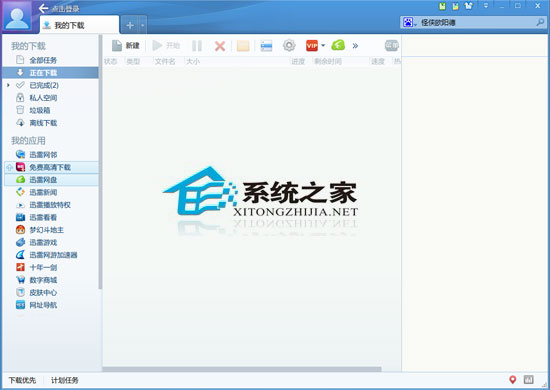Open 离线下载 in the sidebar
Viewport: 550px width, 390px height.
[x=43, y=123]
